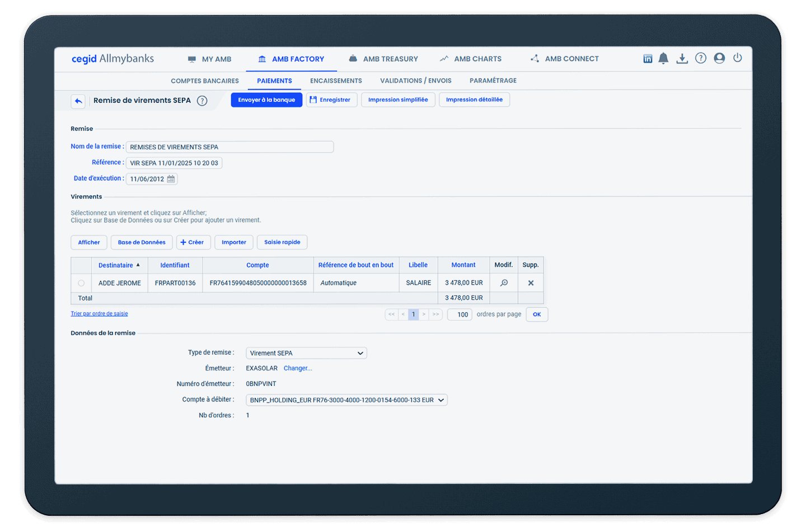Click the LinkedIn icon in the header
This screenshot has height=532, width=806.
[648, 58]
